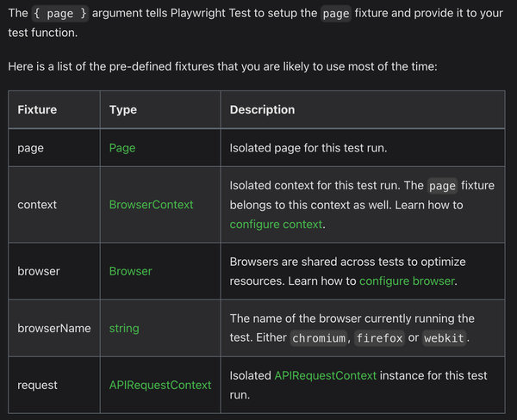
Task: Click the browser fixture name cell
Action: tap(54, 271)
